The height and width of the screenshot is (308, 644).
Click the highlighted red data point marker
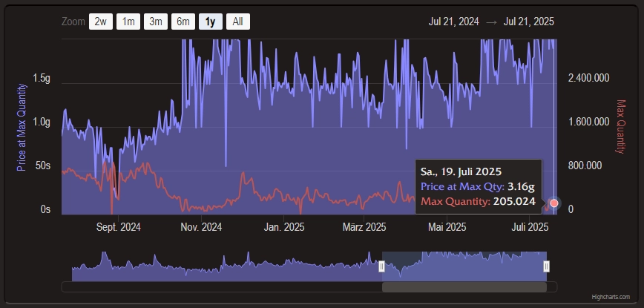click(x=554, y=203)
